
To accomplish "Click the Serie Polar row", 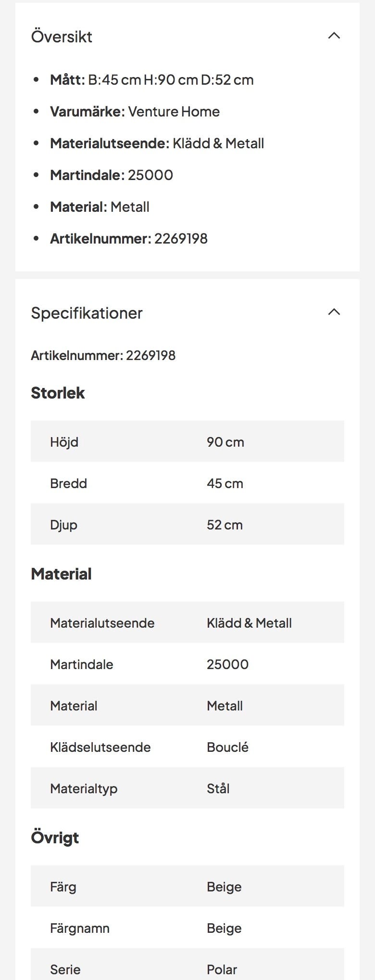I will point(187,968).
